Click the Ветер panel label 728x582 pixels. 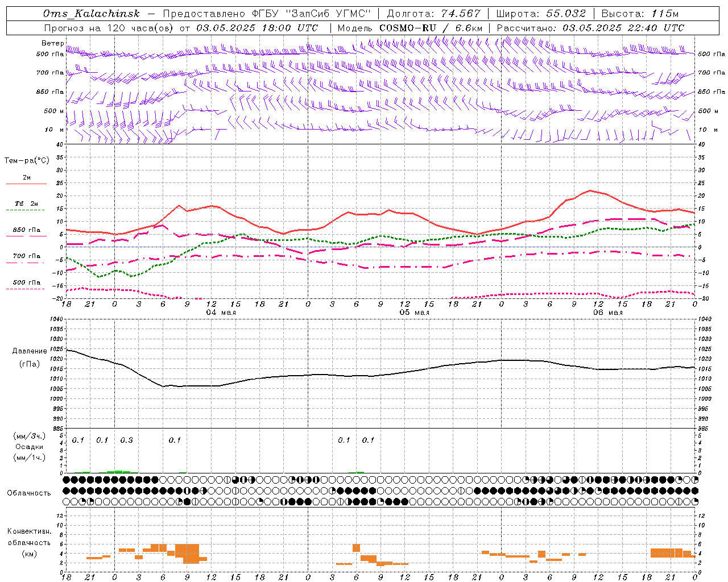coord(53,43)
